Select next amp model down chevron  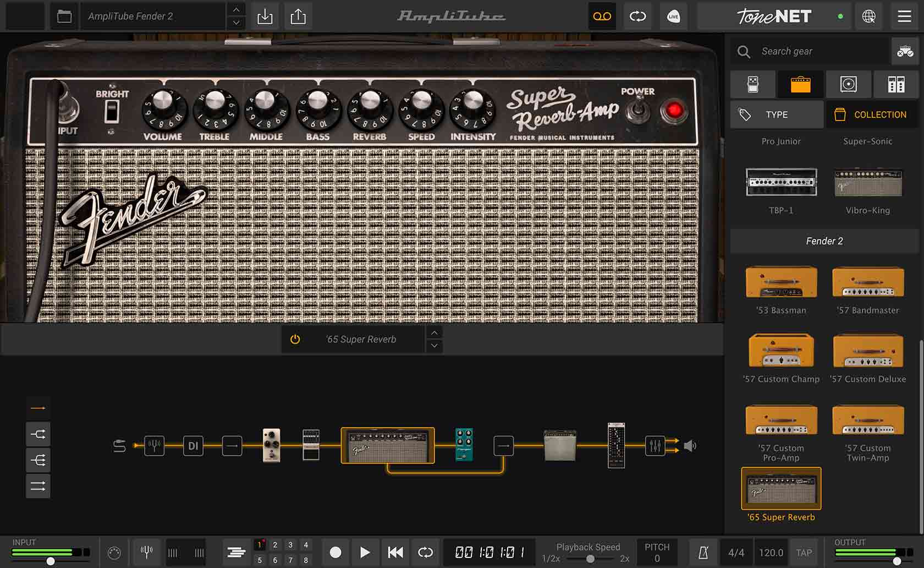click(435, 346)
